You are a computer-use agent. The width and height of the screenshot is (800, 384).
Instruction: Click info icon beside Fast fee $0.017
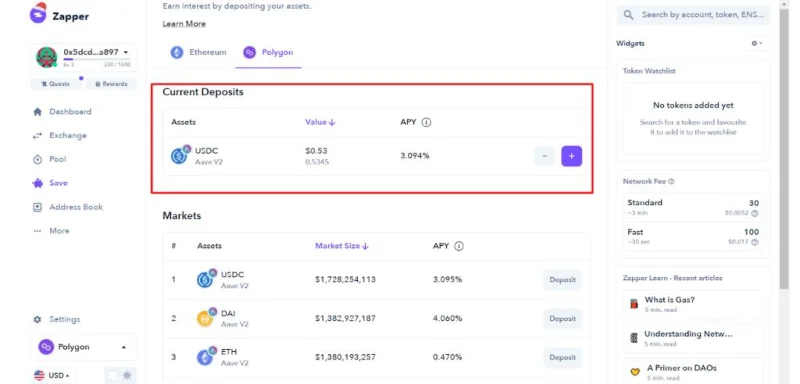[x=755, y=242]
